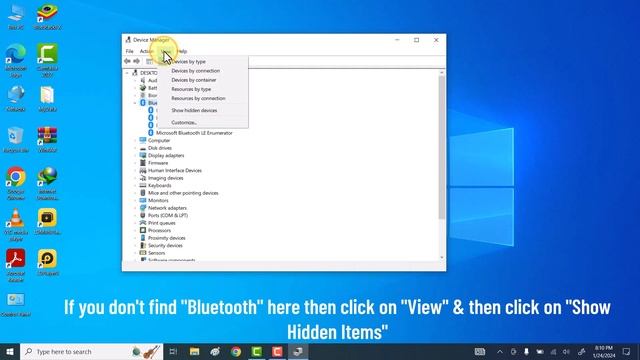Click the Windows Start button
This screenshot has width=640, height=360.
pyautogui.click(x=10, y=351)
